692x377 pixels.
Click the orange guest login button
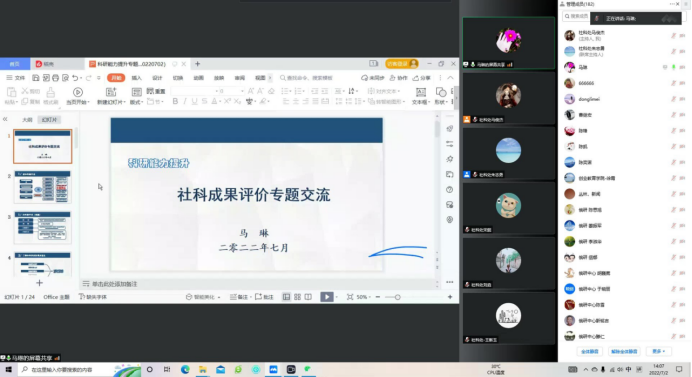[x=401, y=64]
